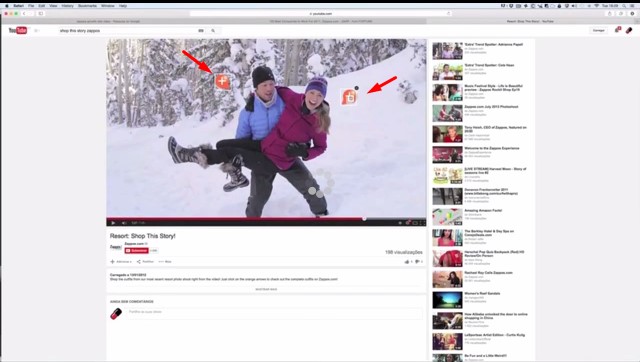Open How Alibaba unlocked the door video
Image resolution: width=640 pixels, height=362 pixels.
point(496,316)
